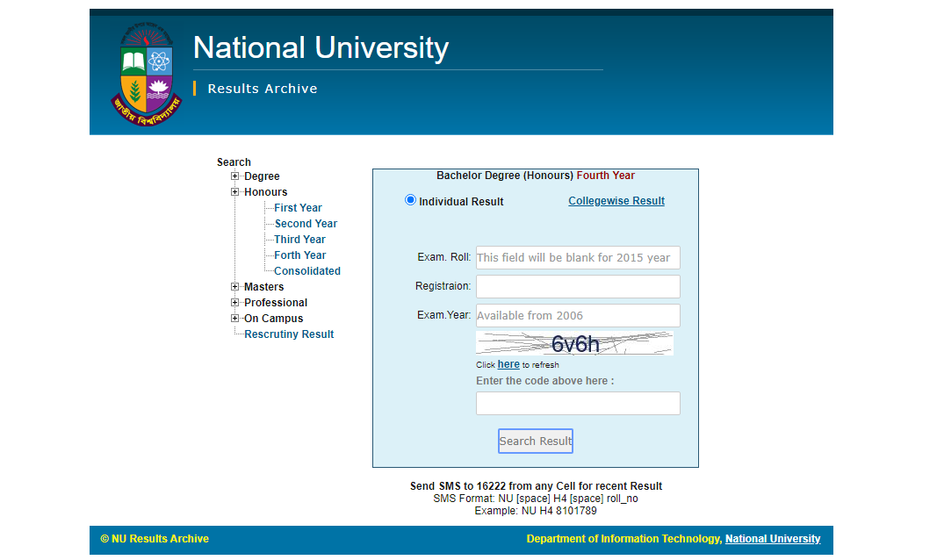
Task: Refresh the captcha using the here link
Action: coord(508,364)
